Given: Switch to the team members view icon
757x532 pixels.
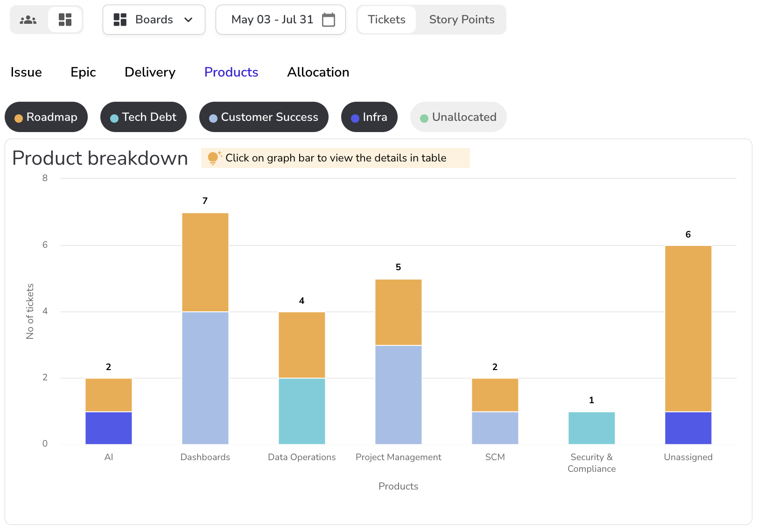Looking at the screenshot, I should coord(28,20).
